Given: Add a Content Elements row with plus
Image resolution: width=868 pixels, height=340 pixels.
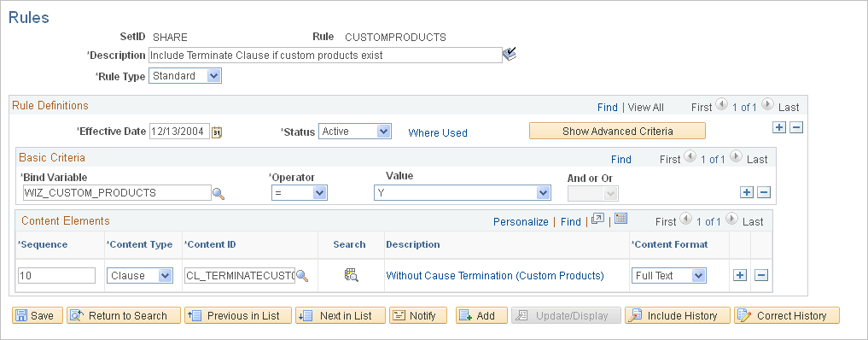Looking at the screenshot, I should tap(740, 275).
